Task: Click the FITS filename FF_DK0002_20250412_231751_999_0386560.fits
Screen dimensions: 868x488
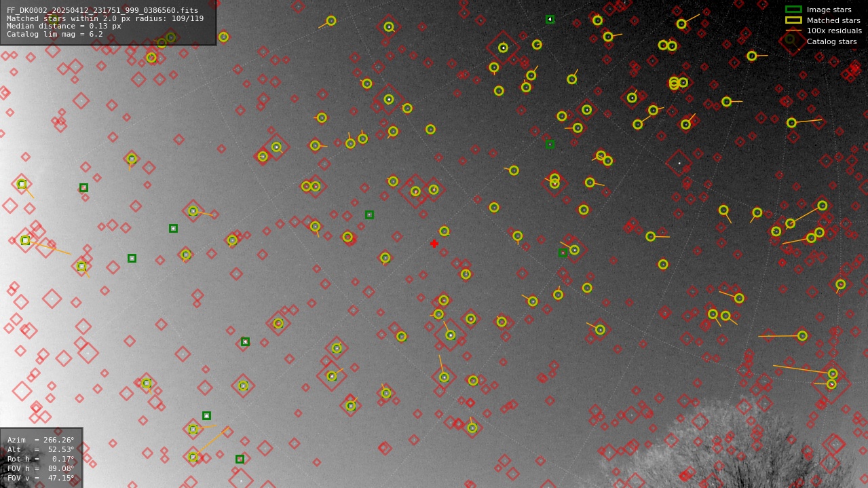Action: pyautogui.click(x=102, y=11)
